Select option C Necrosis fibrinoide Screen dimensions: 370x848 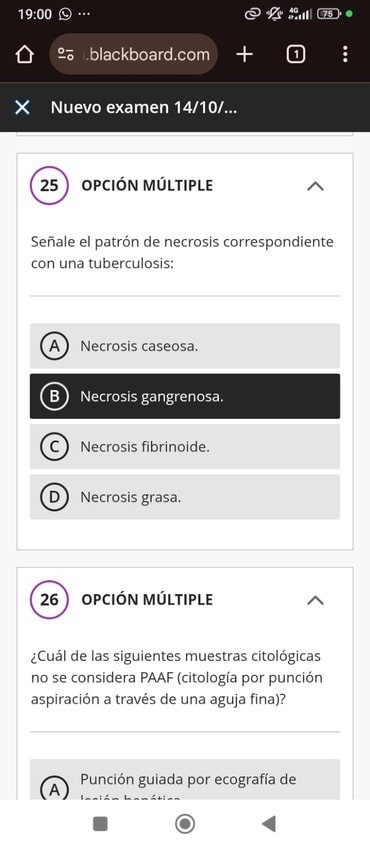pyautogui.click(x=185, y=447)
